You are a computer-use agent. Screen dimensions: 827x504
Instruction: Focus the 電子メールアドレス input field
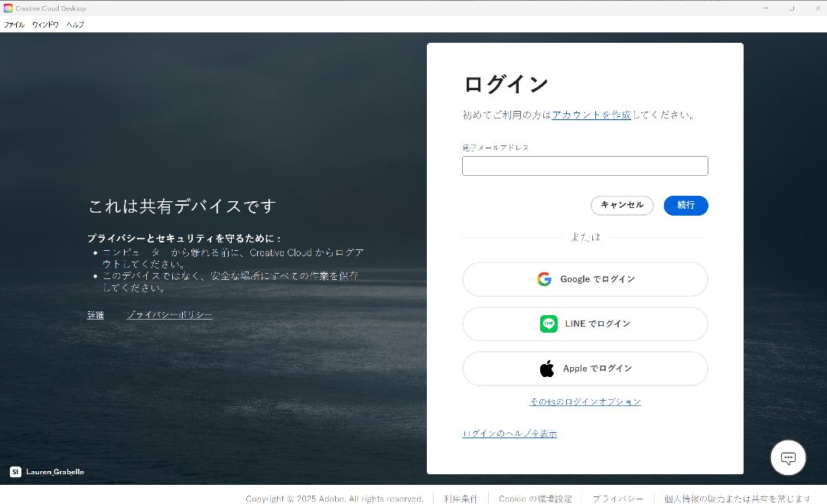585,166
